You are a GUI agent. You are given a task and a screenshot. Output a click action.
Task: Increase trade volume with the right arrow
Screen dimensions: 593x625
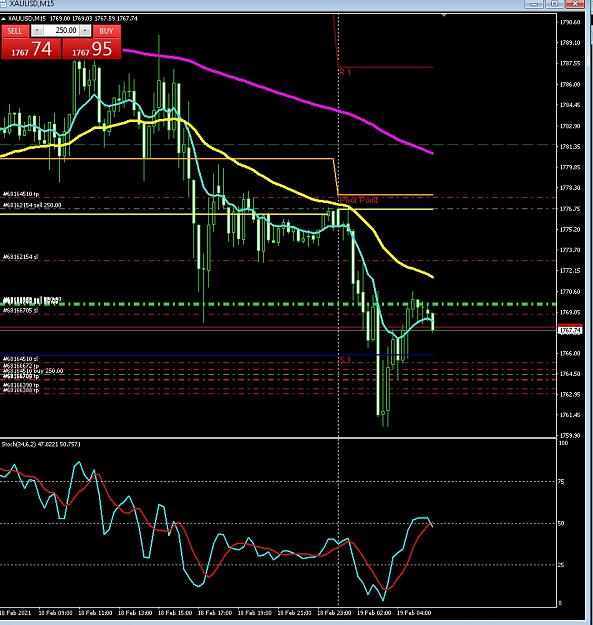[x=85, y=31]
